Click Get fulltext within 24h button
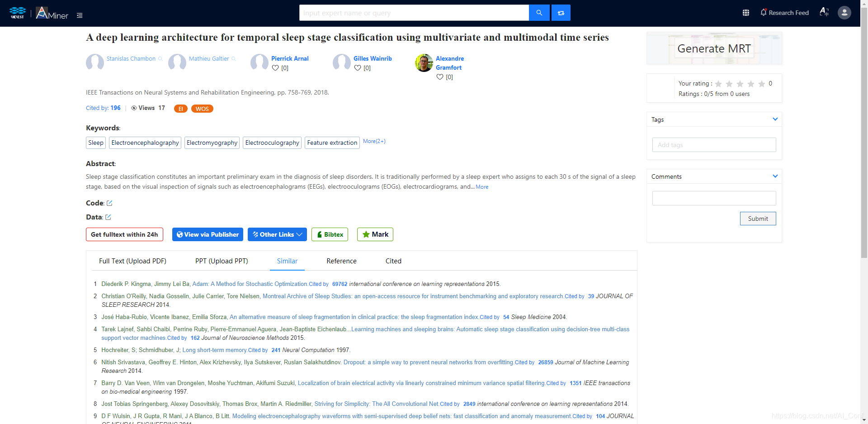The height and width of the screenshot is (424, 868). pos(124,234)
